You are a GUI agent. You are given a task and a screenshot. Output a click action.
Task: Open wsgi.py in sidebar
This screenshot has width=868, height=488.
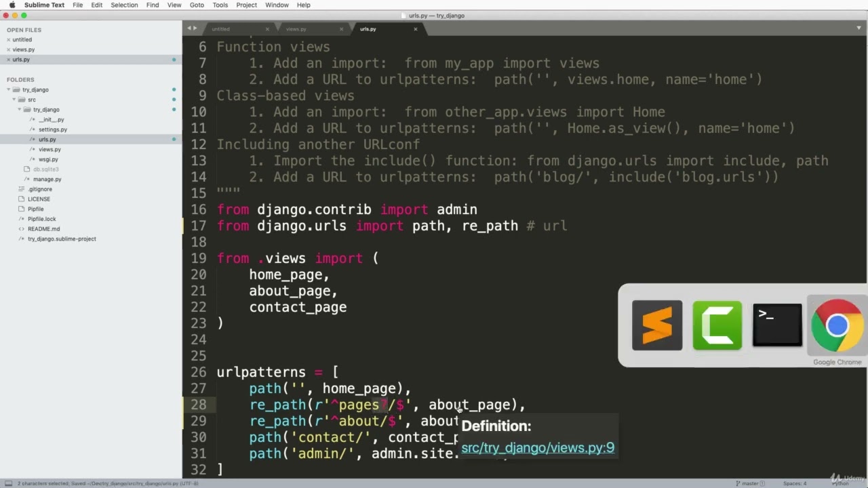pyautogui.click(x=48, y=159)
